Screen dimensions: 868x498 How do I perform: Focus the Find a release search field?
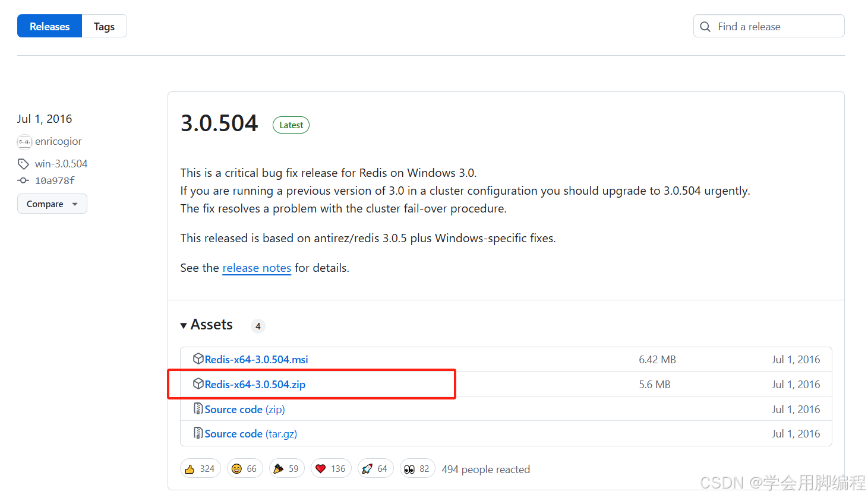[769, 26]
